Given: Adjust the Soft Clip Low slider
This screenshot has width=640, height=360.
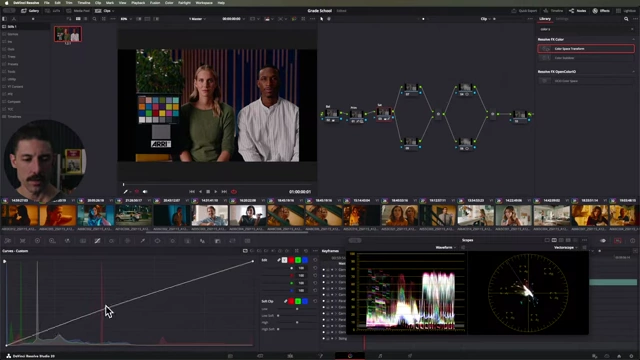Looking at the screenshot, I should click(x=297, y=309).
